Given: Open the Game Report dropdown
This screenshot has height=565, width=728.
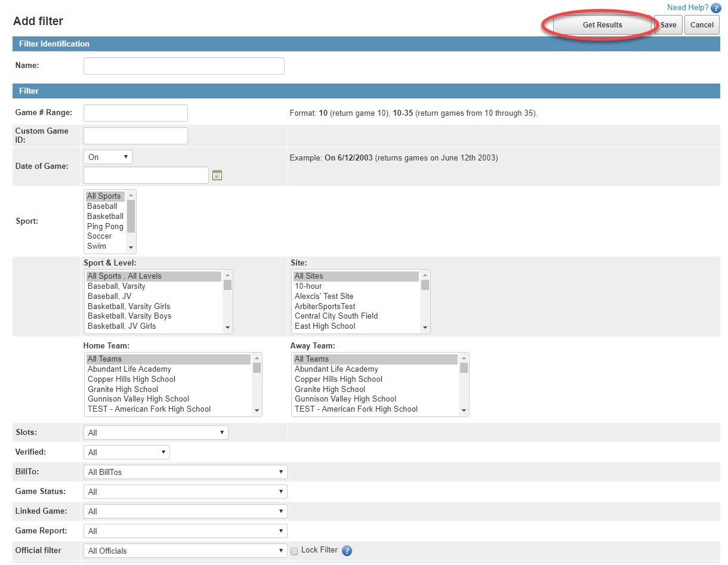Looking at the screenshot, I should click(x=186, y=531).
